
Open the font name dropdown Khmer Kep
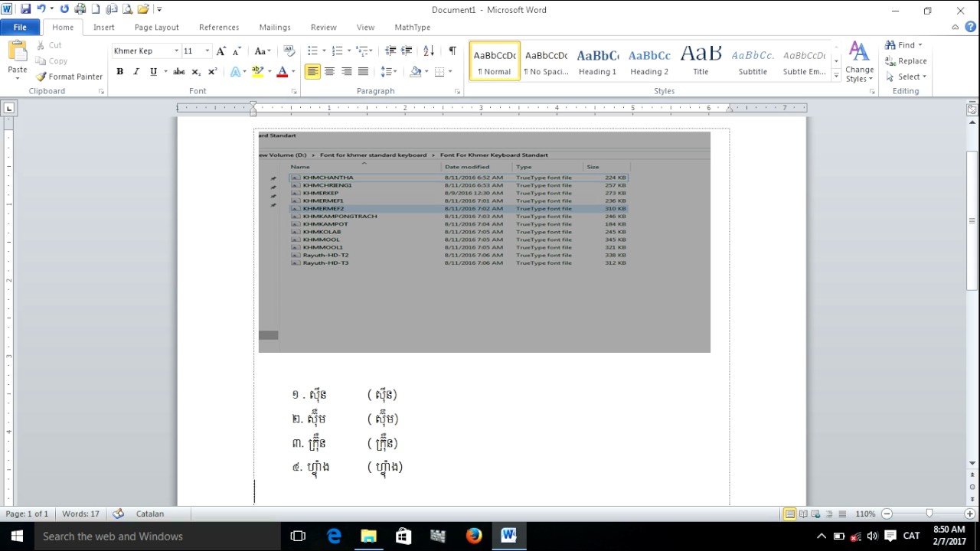point(176,51)
